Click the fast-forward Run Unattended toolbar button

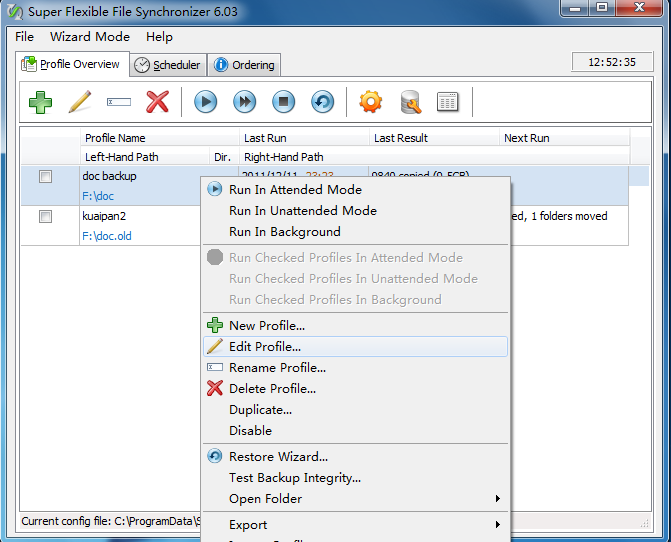coord(245,102)
